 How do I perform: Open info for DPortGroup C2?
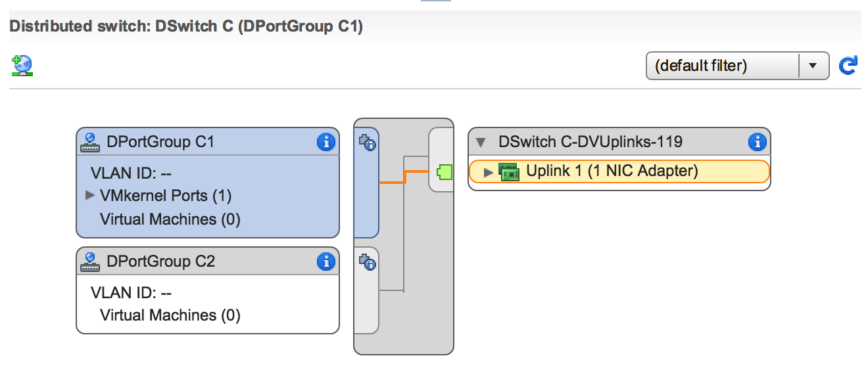pos(325,261)
